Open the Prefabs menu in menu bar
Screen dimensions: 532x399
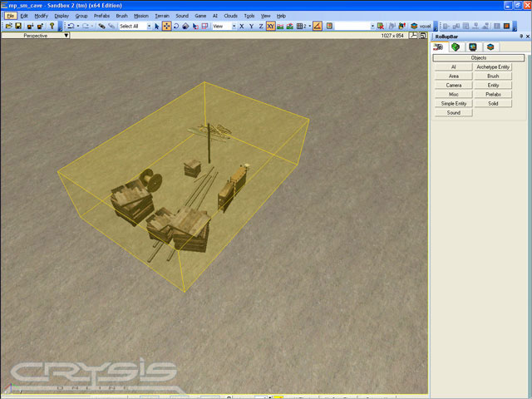click(101, 16)
